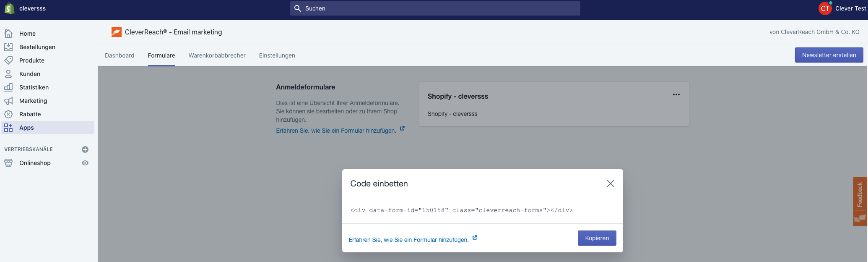Click the Apps grid icon
Image resolution: width=868 pixels, height=262 pixels.
pyautogui.click(x=8, y=128)
